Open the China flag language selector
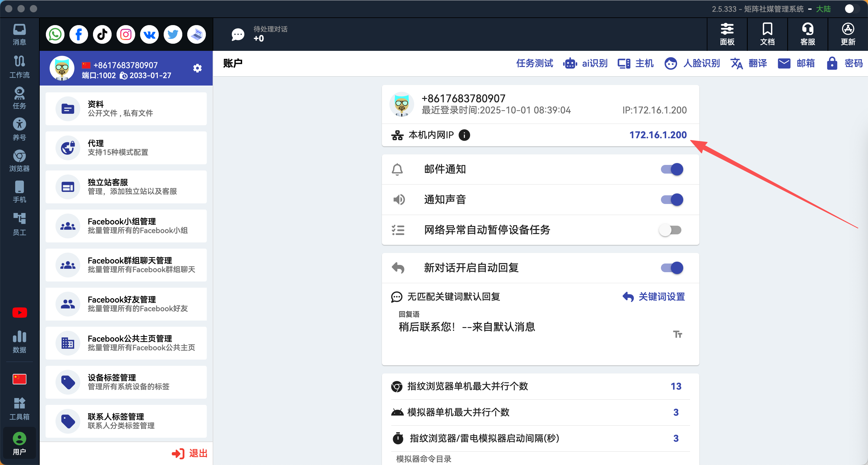This screenshot has width=868, height=465. coord(20,379)
